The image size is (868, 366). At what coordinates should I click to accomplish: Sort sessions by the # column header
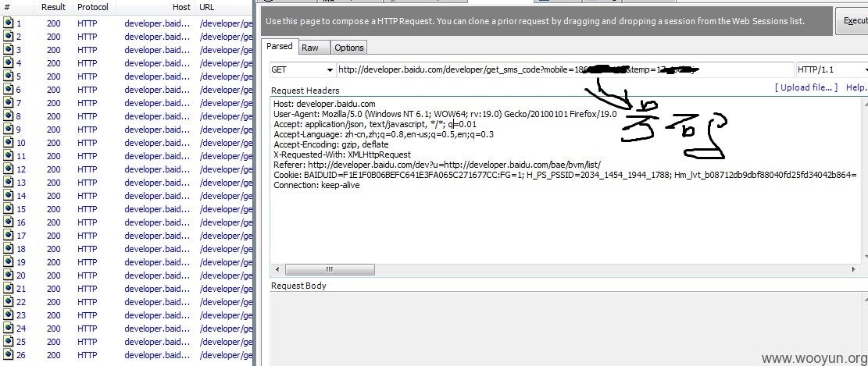coord(7,7)
